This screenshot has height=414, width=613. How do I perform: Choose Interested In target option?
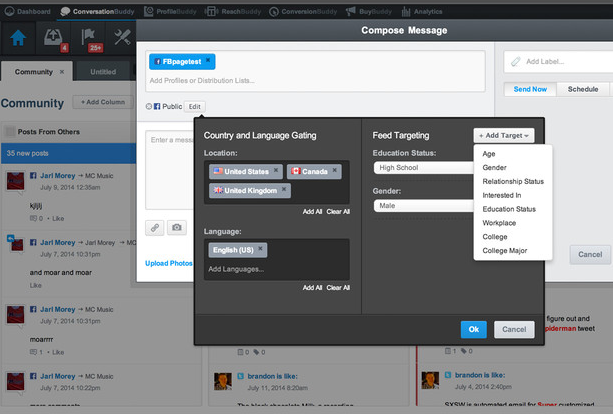coord(502,195)
